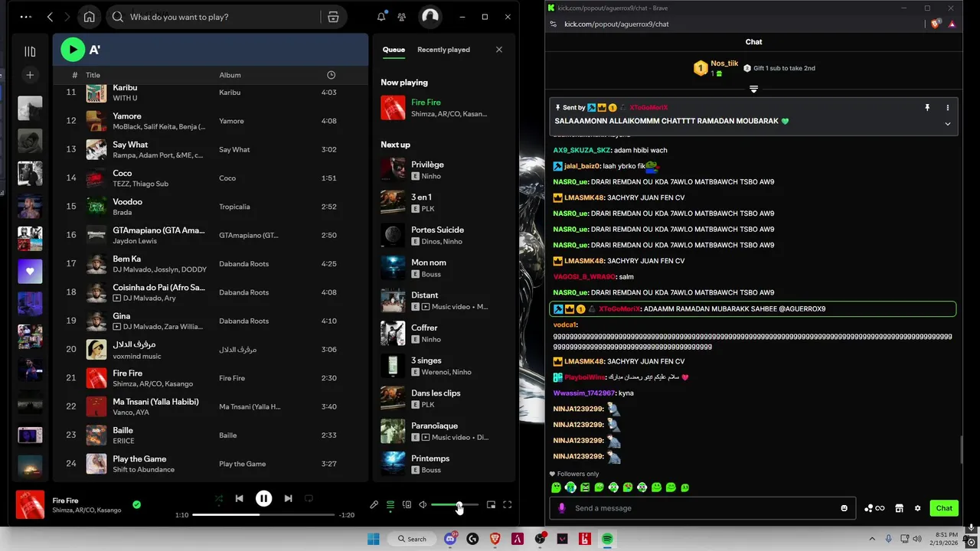Image resolution: width=980 pixels, height=551 pixels.
Task: Click Privilège by Ninho in Next up
Action: coord(443,170)
